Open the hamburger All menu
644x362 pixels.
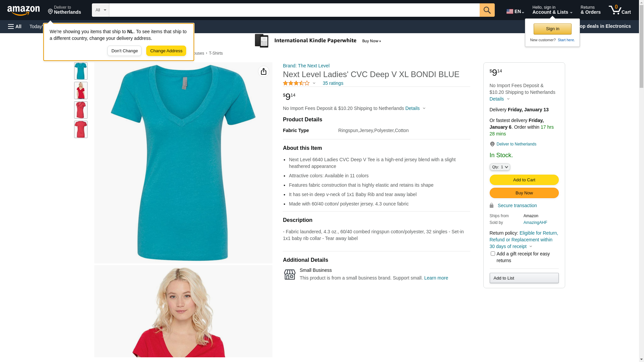pos(15,26)
